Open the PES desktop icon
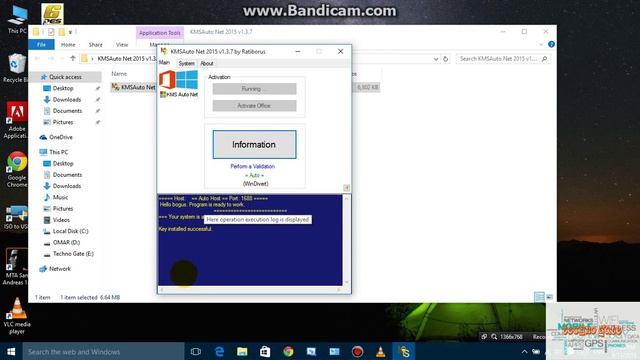 [x=52, y=14]
